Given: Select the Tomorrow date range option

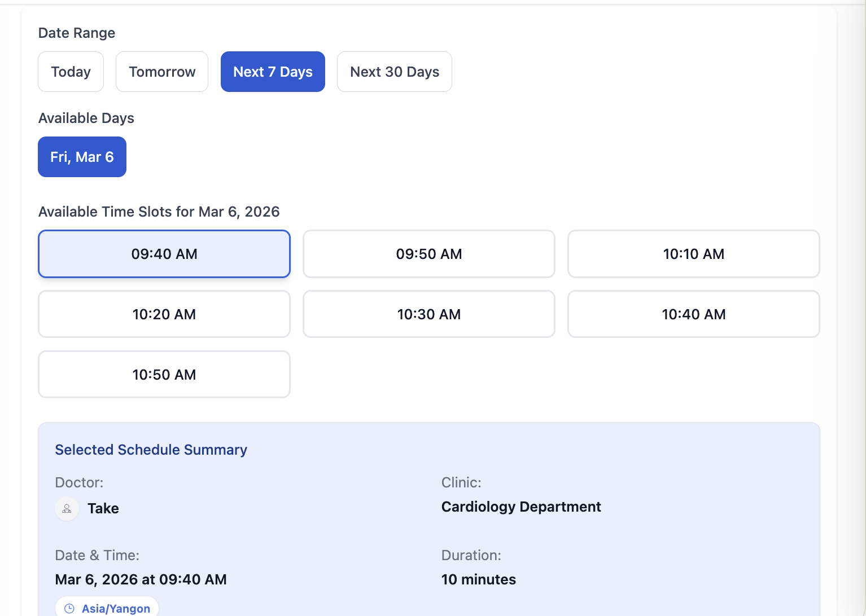Looking at the screenshot, I should (161, 72).
